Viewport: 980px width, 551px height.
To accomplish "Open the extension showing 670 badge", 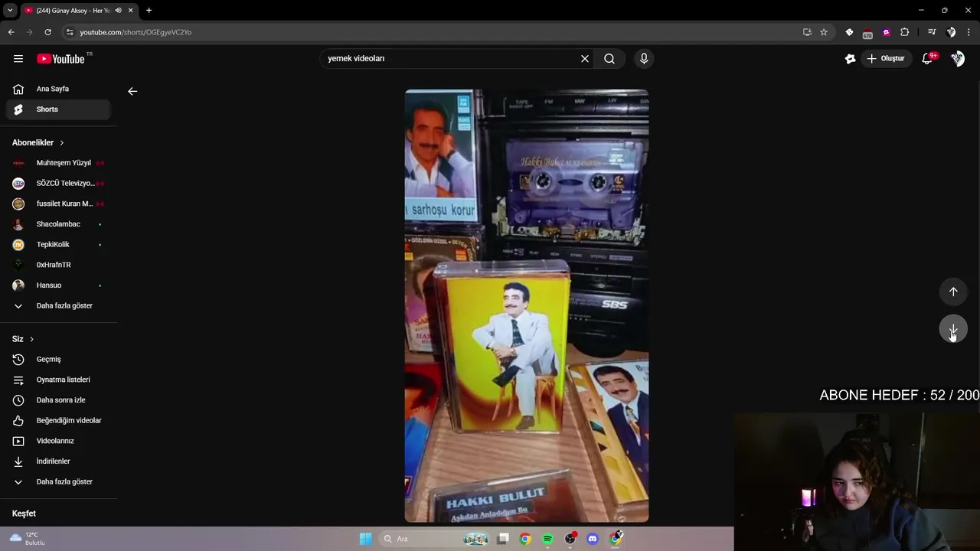I will tap(867, 33).
